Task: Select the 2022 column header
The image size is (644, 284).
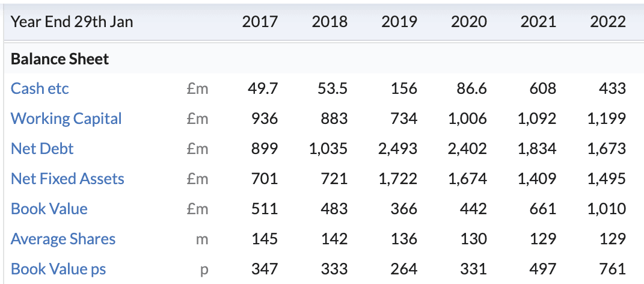Action: click(x=608, y=22)
